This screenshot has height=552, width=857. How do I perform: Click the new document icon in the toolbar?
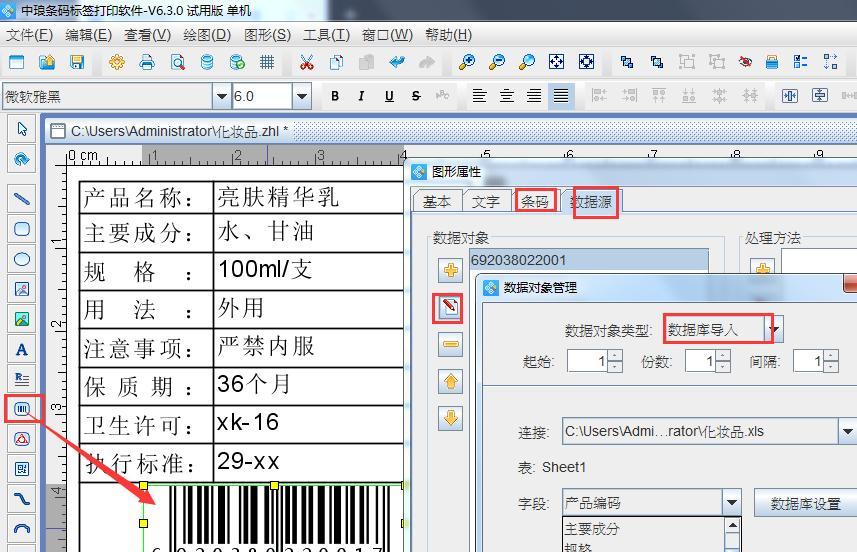(17, 62)
